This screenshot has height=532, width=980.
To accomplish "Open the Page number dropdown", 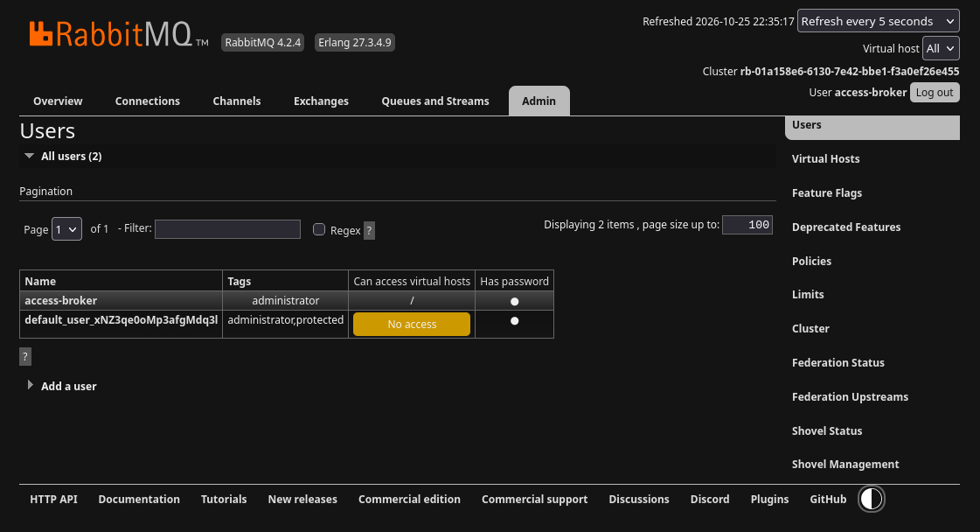I will click(x=66, y=229).
